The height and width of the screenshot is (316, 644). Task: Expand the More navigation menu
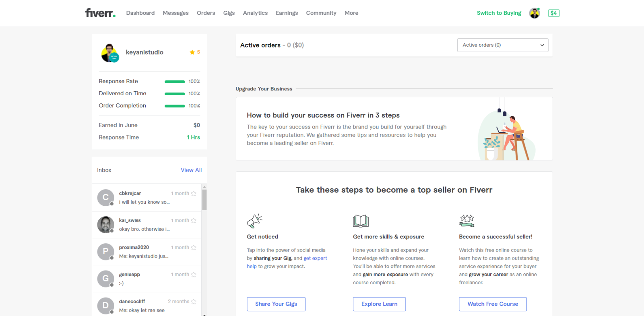(351, 13)
